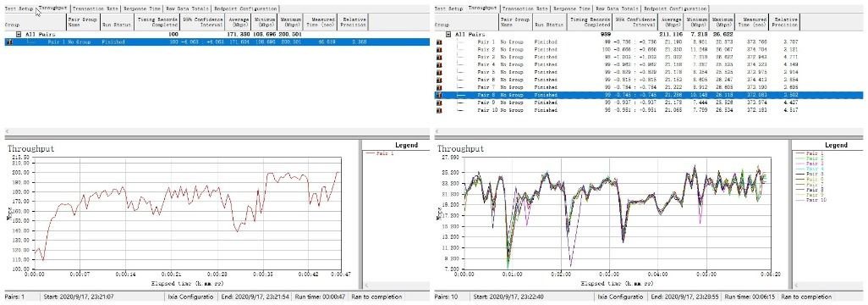The image size is (868, 305).
Task: Open the Test Setup tab in the 10-pair window
Action: point(448,8)
